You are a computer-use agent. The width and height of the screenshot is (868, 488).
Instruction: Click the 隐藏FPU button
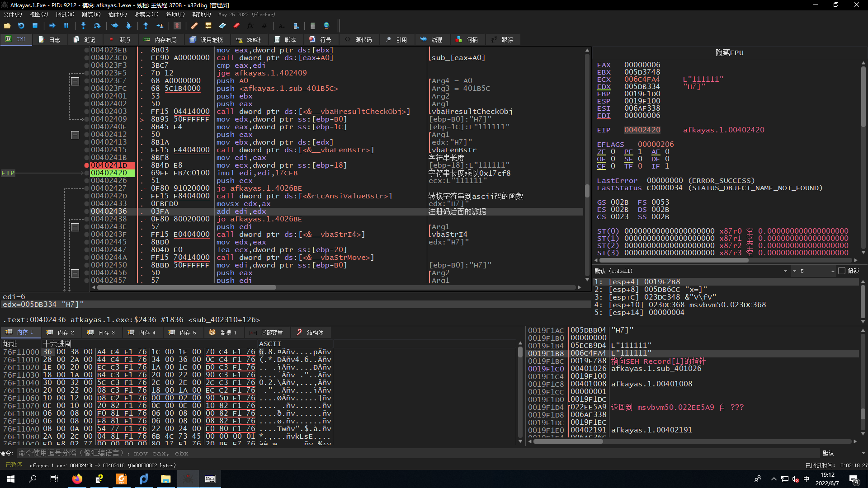pyautogui.click(x=729, y=53)
